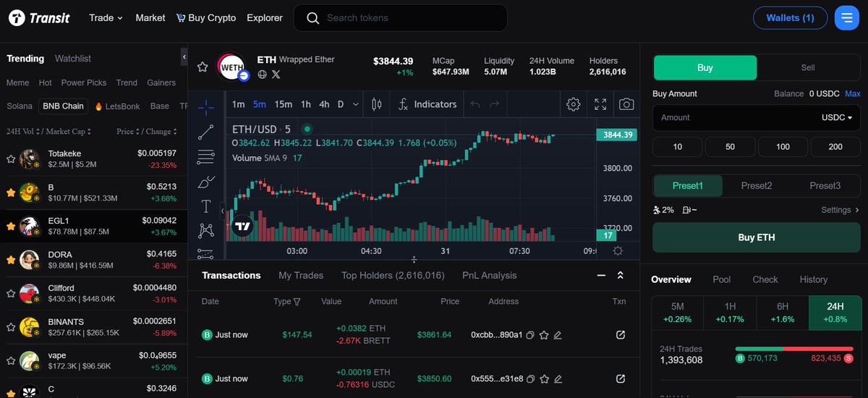Sort by Price / Change column
The image size is (868, 398).
(148, 132)
